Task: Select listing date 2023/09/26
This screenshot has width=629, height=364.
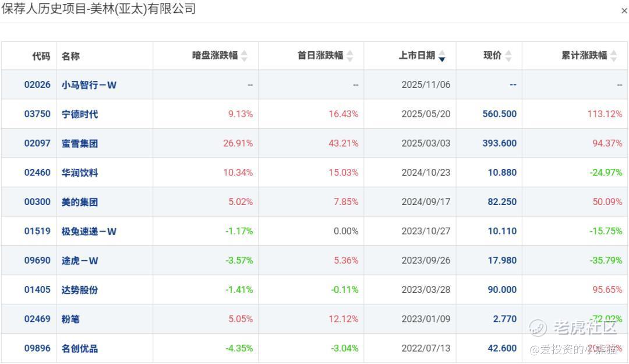Action: [426, 260]
